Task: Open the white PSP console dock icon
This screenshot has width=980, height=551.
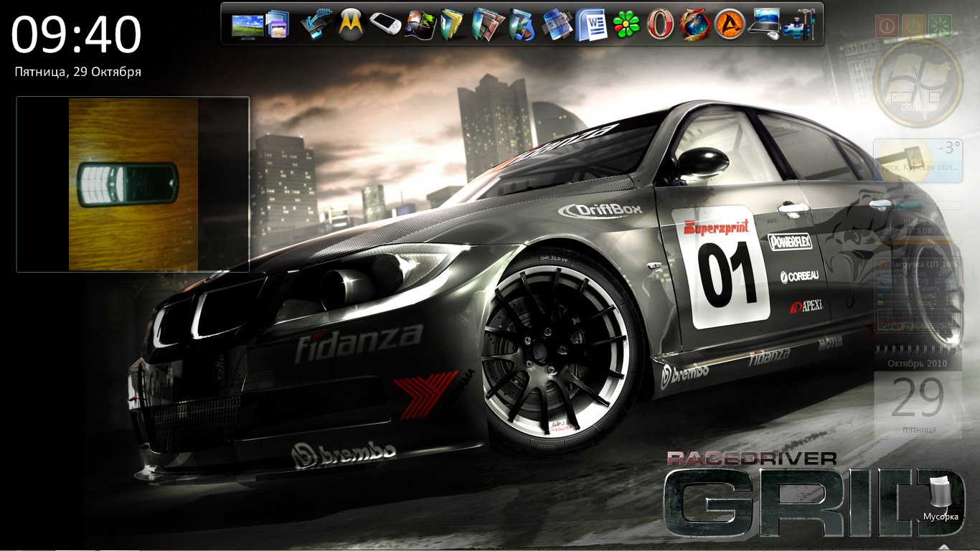Action: coord(385,26)
